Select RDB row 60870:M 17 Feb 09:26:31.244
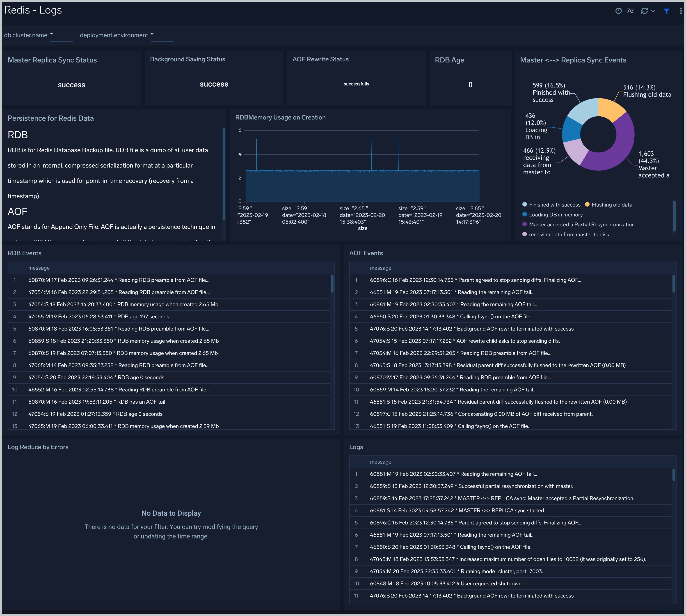This screenshot has width=686, height=616. coord(169,280)
